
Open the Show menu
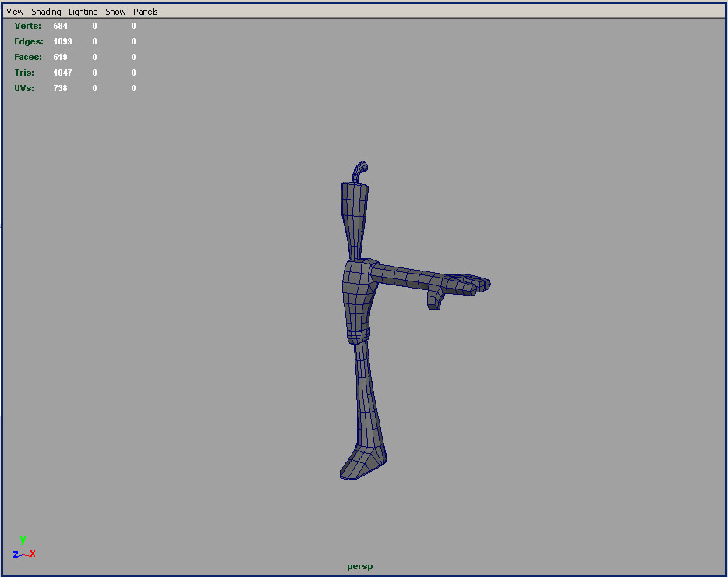point(115,12)
